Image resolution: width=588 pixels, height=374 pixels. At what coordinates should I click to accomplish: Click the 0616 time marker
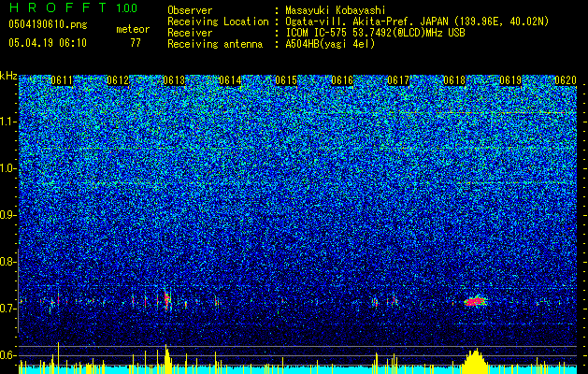tap(342, 80)
